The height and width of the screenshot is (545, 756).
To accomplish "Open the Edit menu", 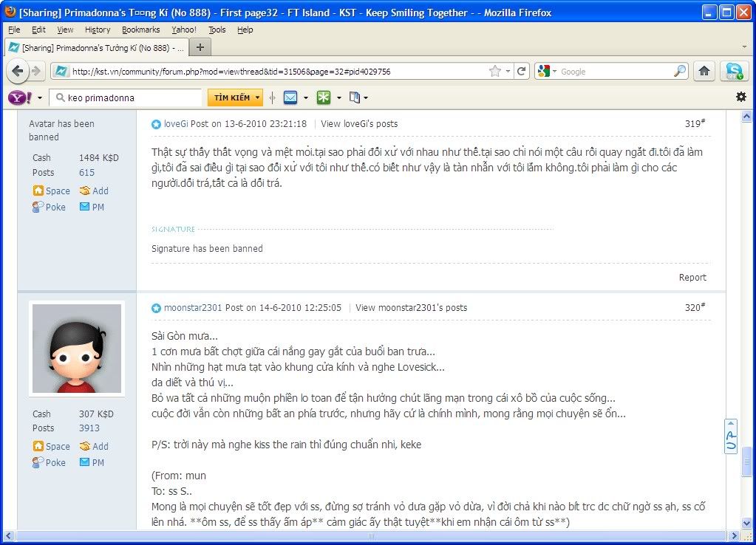I will click(x=38, y=30).
